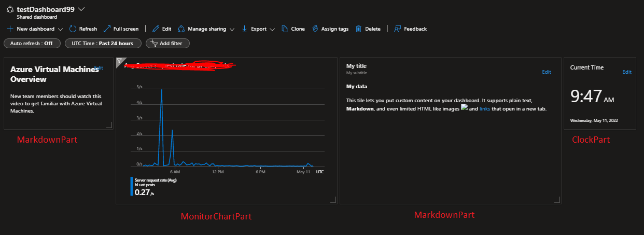The image size is (644, 235).
Task: Click the My title tile heading
Action: click(x=356, y=66)
